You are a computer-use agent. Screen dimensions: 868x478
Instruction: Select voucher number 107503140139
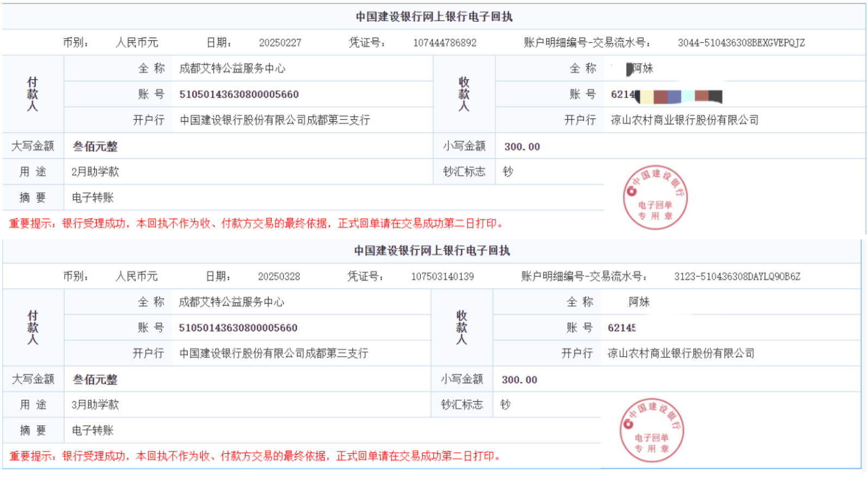pos(442,277)
